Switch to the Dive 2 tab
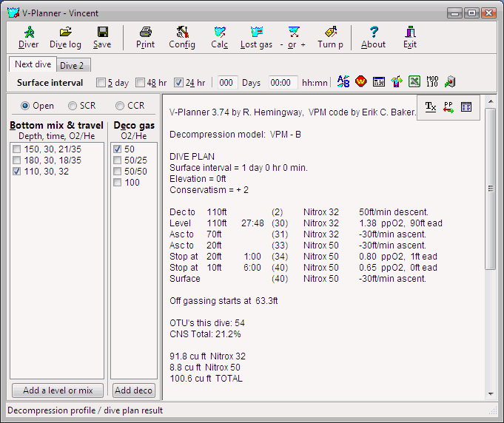The height and width of the screenshot is (423, 504). [x=72, y=65]
